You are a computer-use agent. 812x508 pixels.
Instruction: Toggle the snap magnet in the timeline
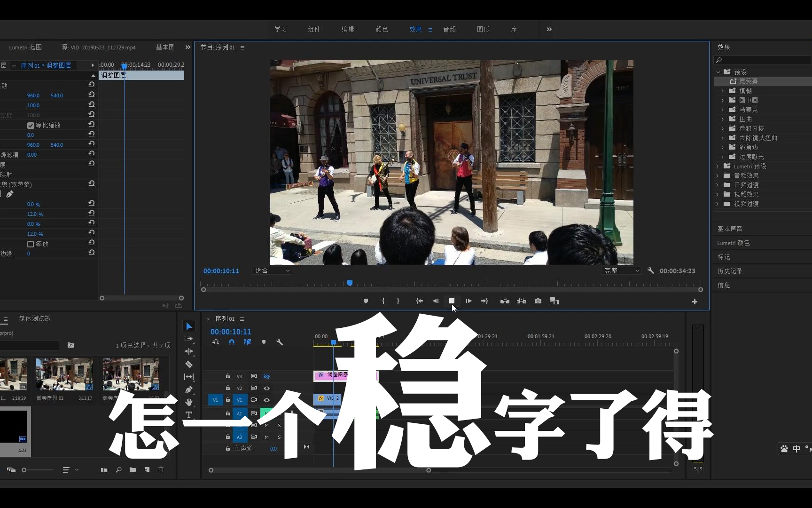(232, 342)
